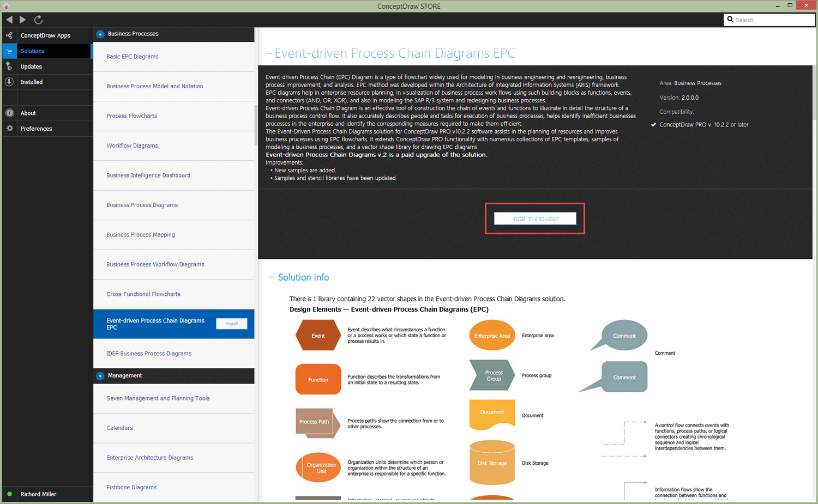The image size is (818, 504).
Task: Open Business Process Diagrams solution
Action: 174,205
